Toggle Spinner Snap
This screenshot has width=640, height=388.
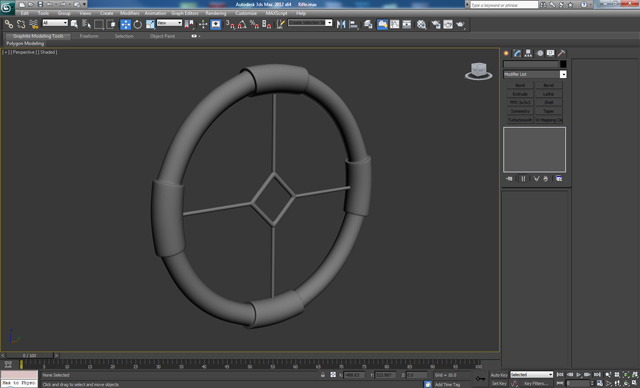(x=267, y=24)
